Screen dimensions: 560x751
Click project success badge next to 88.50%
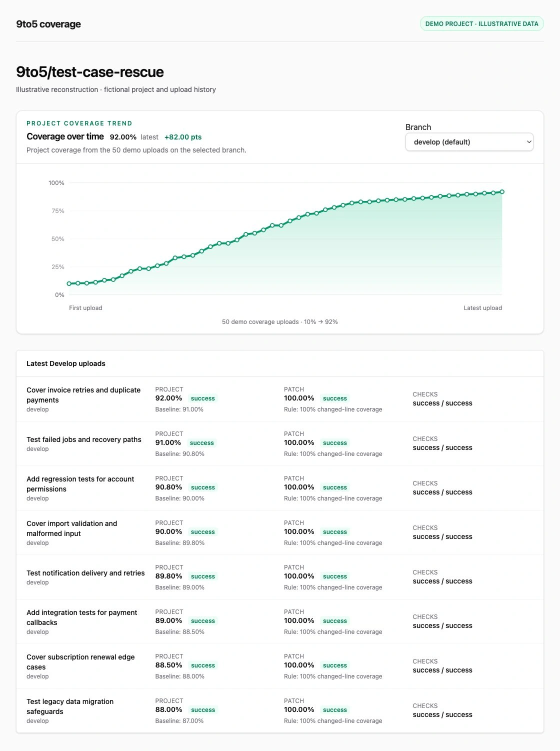(x=202, y=665)
